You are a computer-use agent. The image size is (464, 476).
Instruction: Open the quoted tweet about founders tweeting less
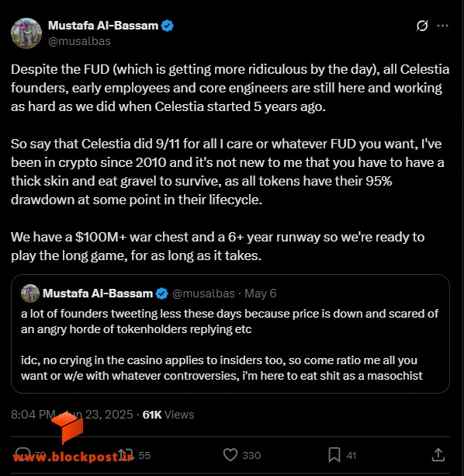[x=230, y=334]
